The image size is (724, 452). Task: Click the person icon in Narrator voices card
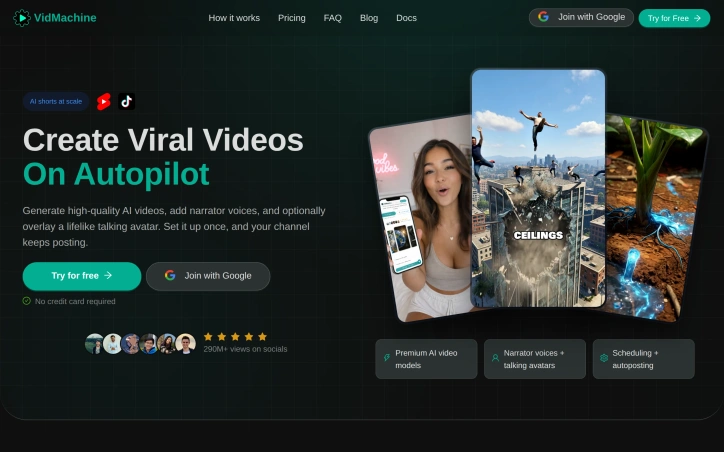(495, 358)
